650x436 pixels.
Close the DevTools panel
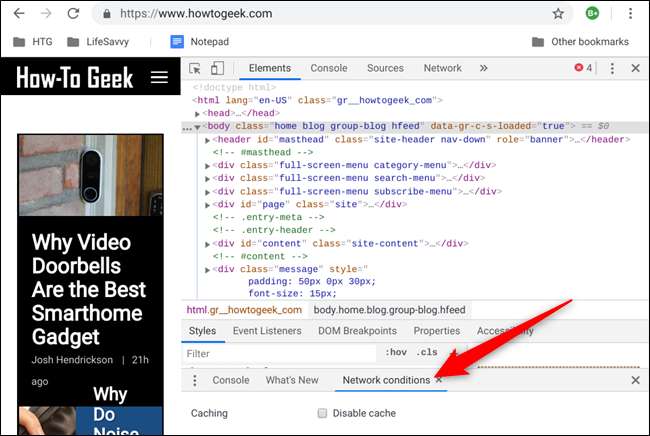pos(634,69)
